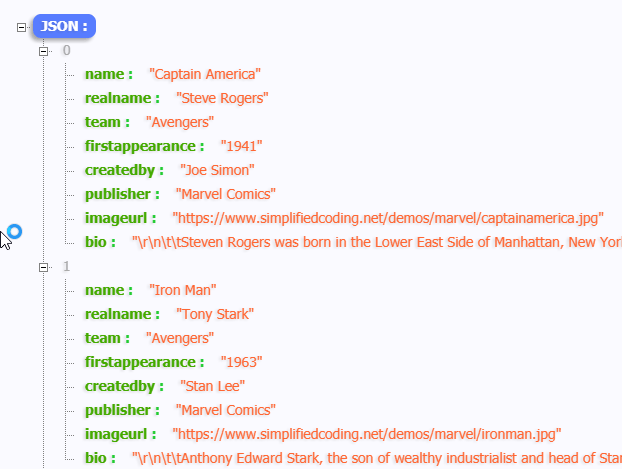Click the "Steve Rogers" realname value
Image resolution: width=622 pixels, height=469 pixels.
(x=221, y=98)
